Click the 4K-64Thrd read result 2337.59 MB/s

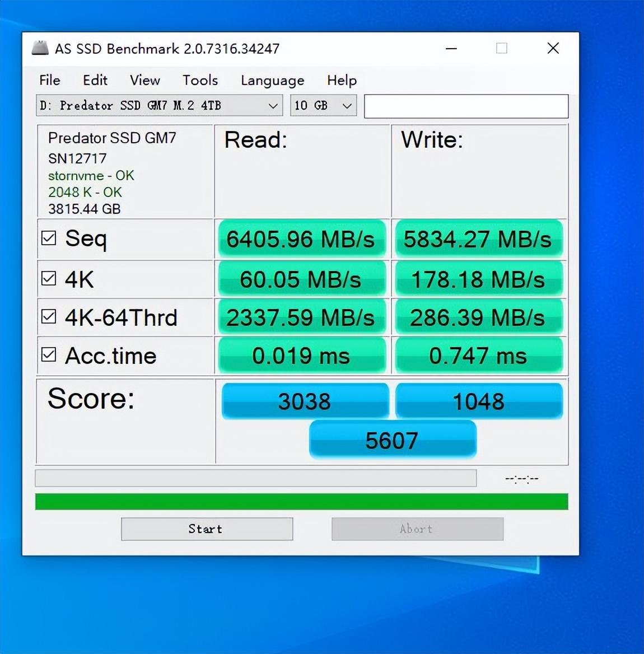(x=301, y=317)
